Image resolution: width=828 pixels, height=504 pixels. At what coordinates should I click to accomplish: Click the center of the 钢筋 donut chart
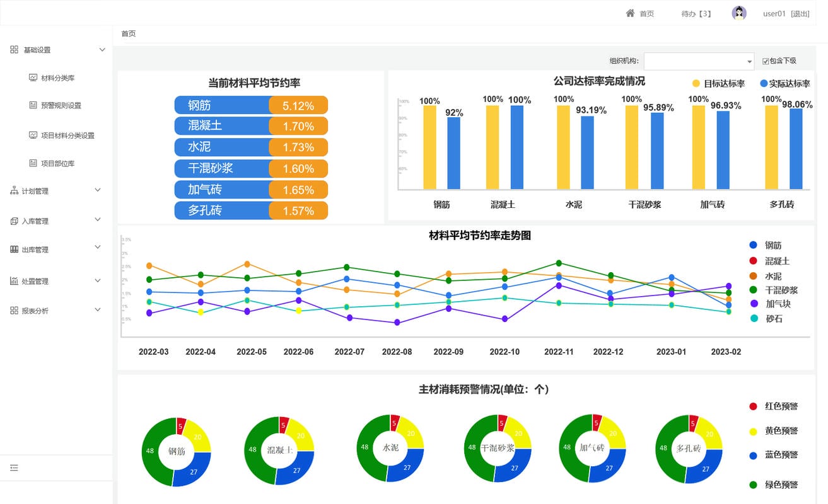point(177,452)
